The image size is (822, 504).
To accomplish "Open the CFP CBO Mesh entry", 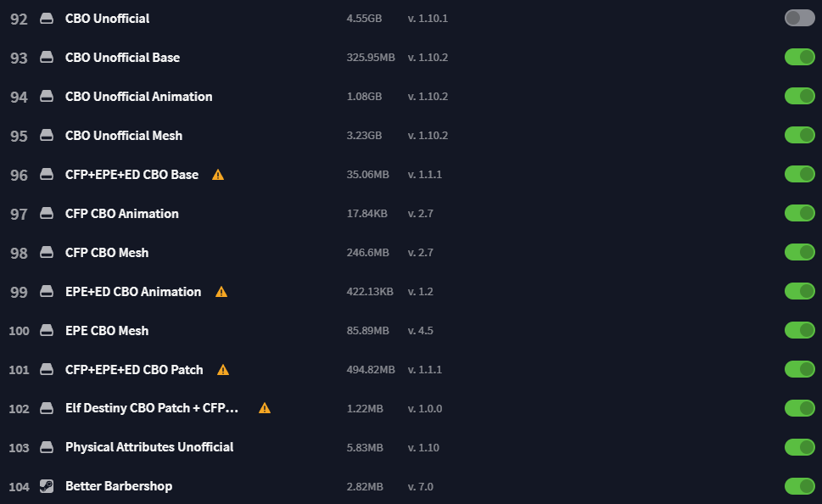I will click(x=107, y=253).
